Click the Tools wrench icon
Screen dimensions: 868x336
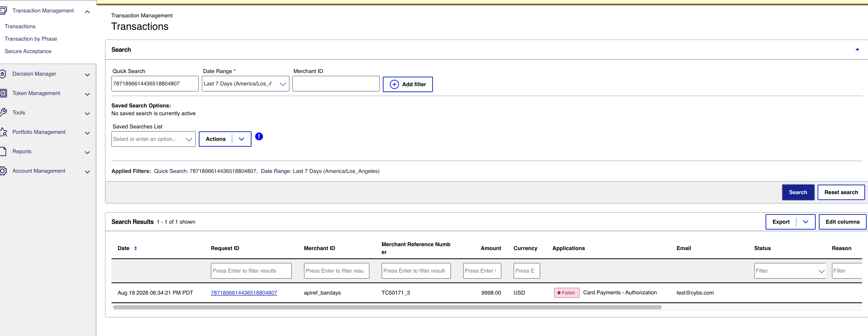(3, 113)
